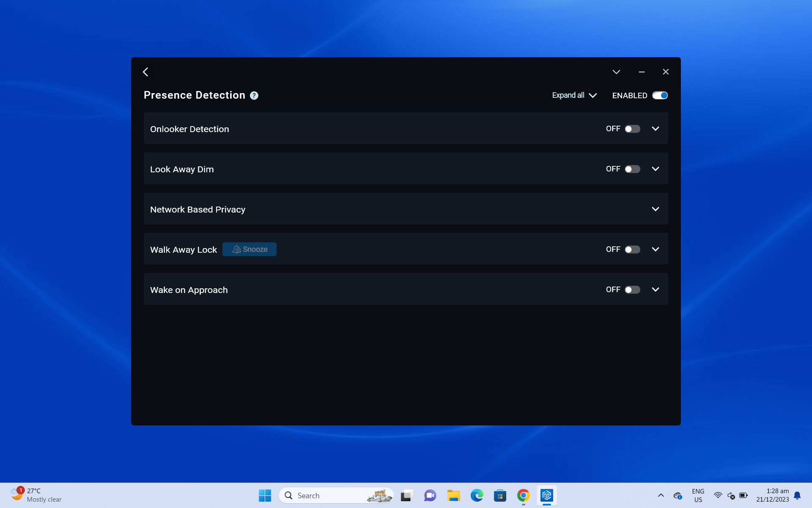Screen dimensions: 812x508
Task: Open Dell Optimizer taskbar icon
Action: (x=546, y=495)
